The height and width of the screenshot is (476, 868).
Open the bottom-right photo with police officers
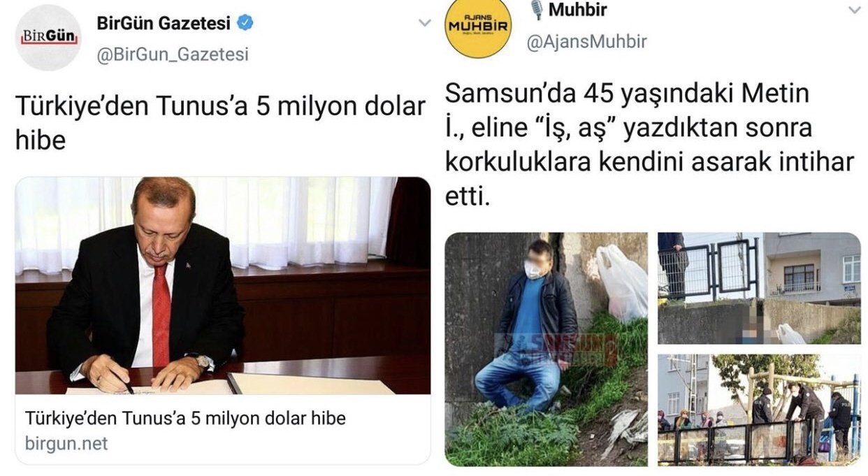pyautogui.click(x=759, y=410)
